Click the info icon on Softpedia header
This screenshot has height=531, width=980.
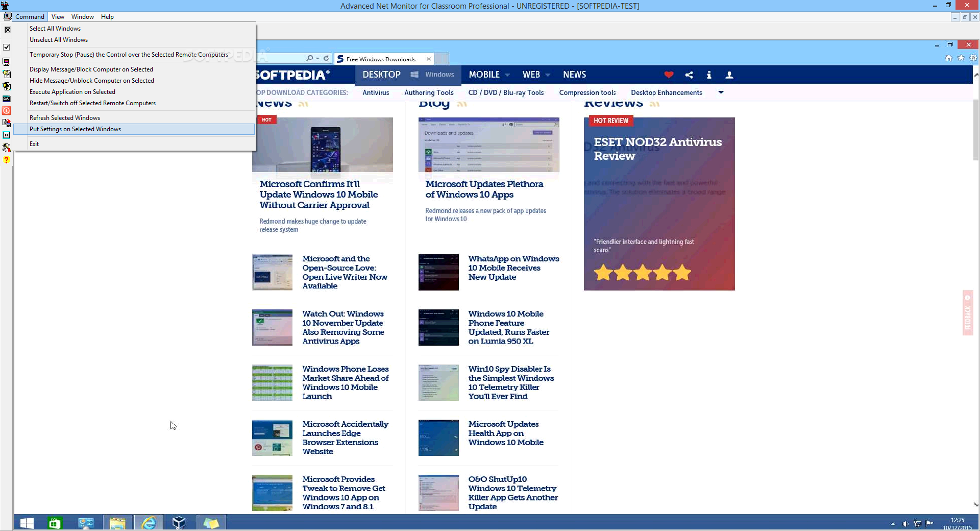pyautogui.click(x=709, y=75)
